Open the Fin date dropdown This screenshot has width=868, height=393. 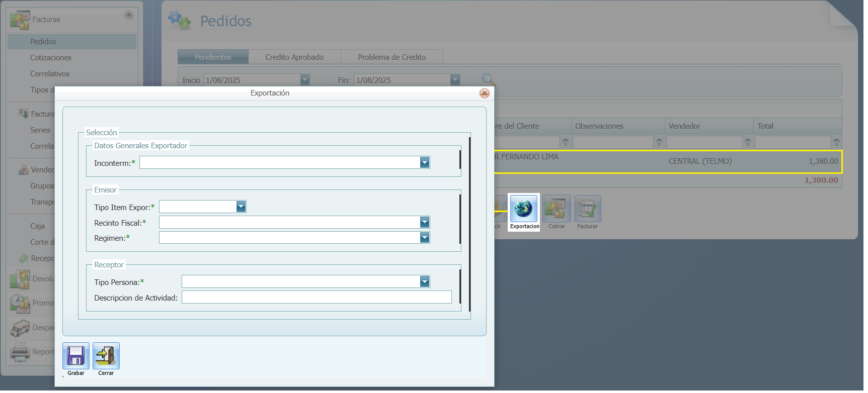(455, 80)
